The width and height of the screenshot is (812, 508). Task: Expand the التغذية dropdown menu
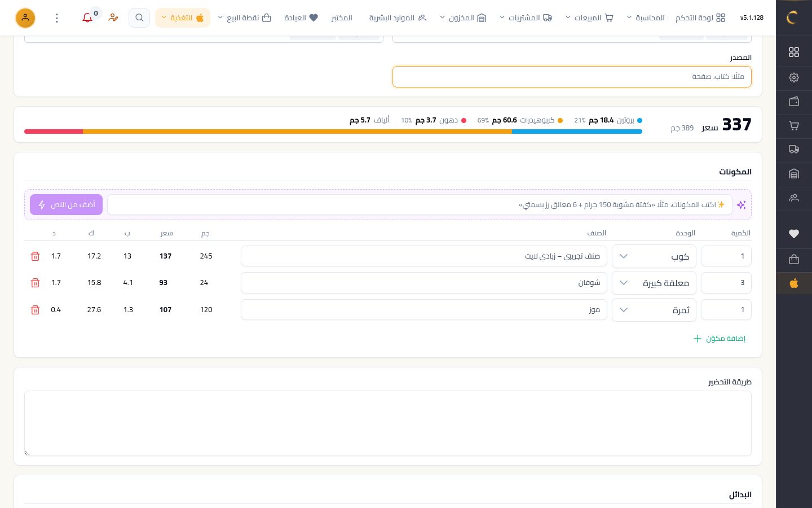pos(183,18)
